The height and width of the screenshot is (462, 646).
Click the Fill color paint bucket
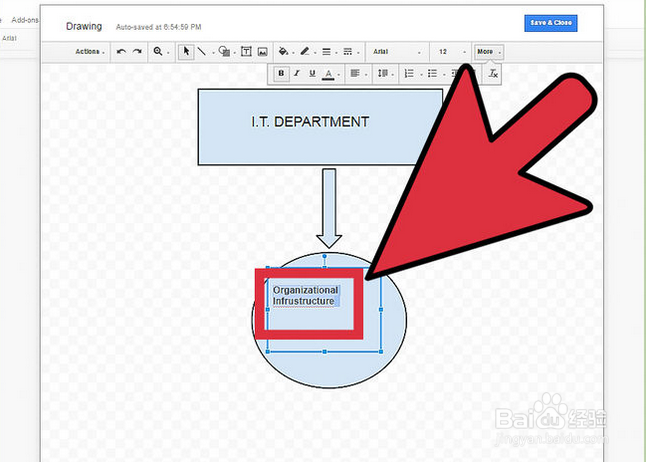coord(283,52)
